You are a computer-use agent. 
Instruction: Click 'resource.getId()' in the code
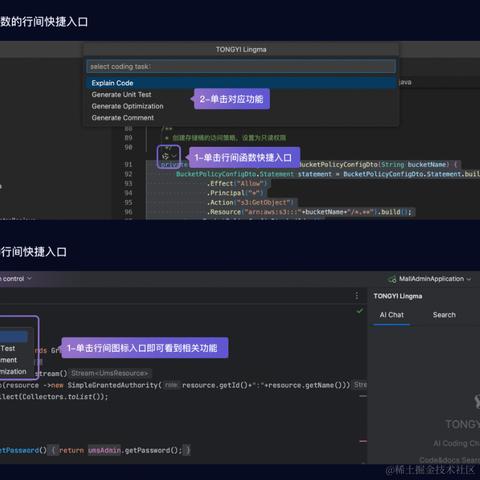[216, 385]
